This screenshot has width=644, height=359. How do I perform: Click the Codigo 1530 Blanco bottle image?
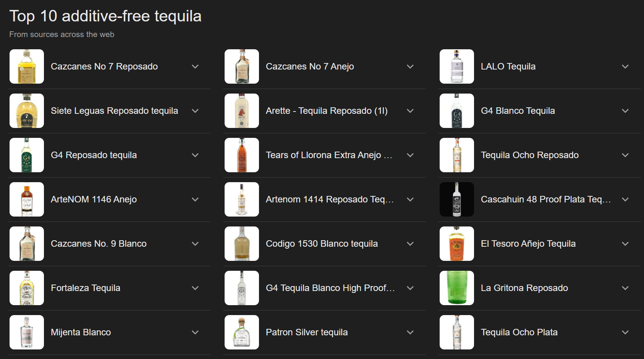click(x=241, y=244)
